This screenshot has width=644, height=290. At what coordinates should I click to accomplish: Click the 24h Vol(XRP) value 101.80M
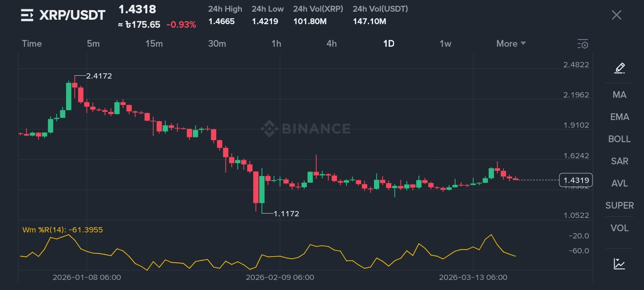310,21
